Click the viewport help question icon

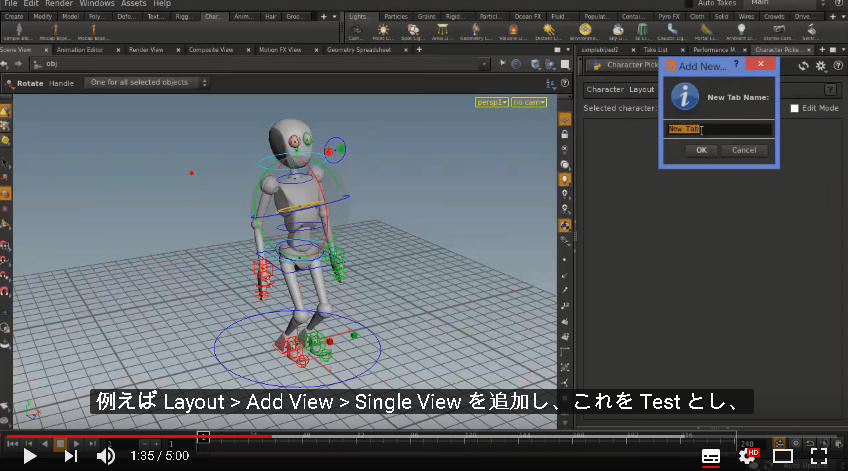(565, 83)
